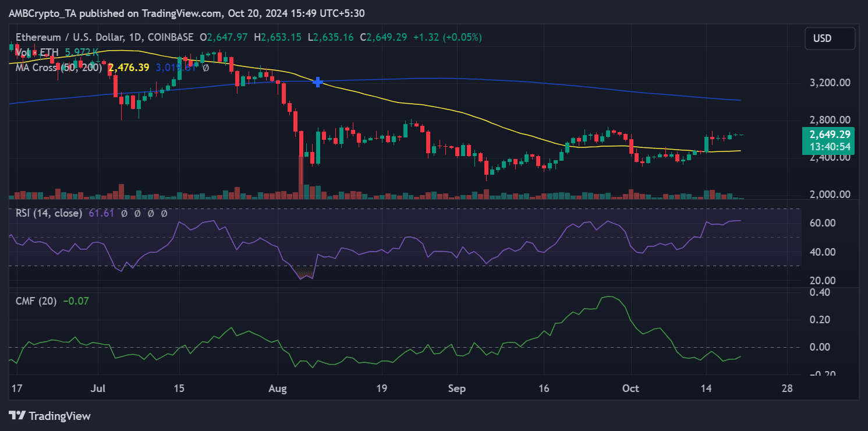Select the CMF (20) indicator label

pos(36,301)
